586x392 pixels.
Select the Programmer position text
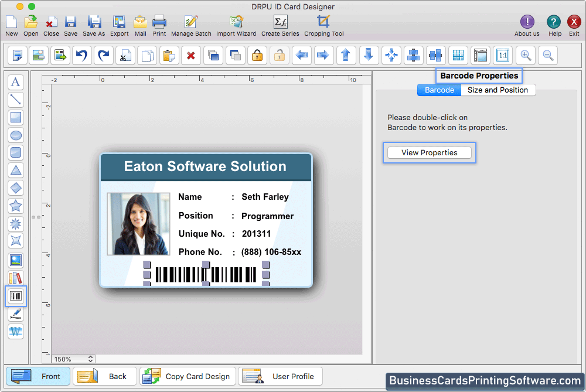pyautogui.click(x=268, y=216)
